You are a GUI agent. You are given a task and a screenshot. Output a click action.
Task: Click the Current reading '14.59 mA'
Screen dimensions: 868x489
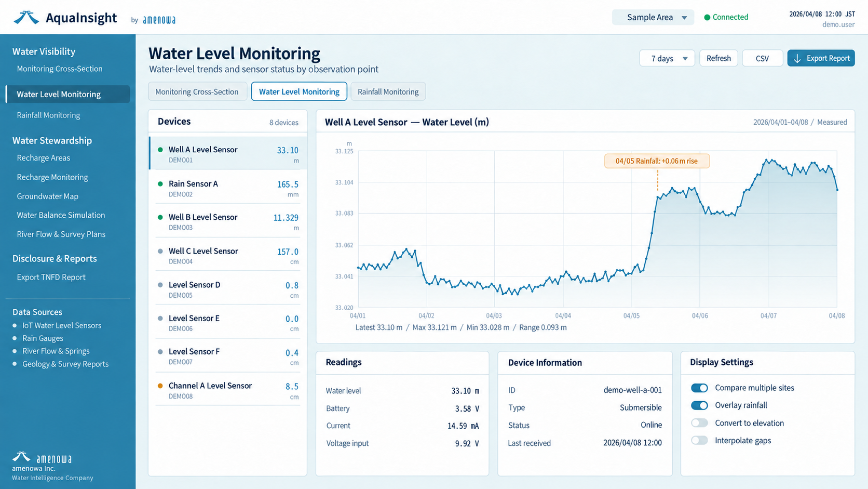click(463, 426)
